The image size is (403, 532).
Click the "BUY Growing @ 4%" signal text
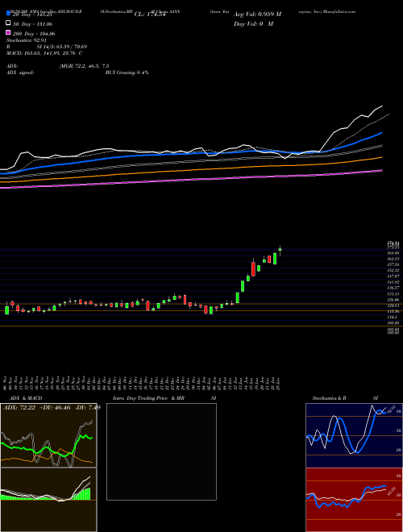coord(127,73)
